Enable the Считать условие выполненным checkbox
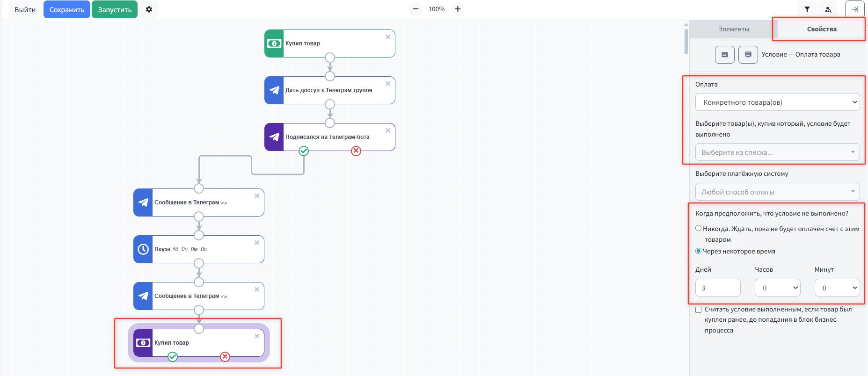The image size is (868, 376). coord(699,310)
